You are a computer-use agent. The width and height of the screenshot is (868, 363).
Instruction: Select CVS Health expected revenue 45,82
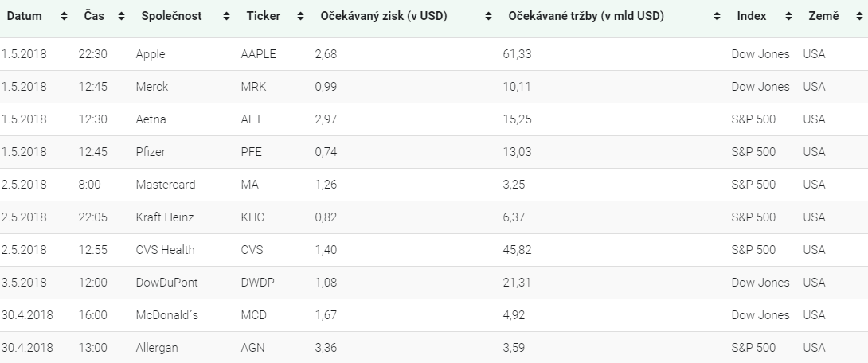(517, 250)
